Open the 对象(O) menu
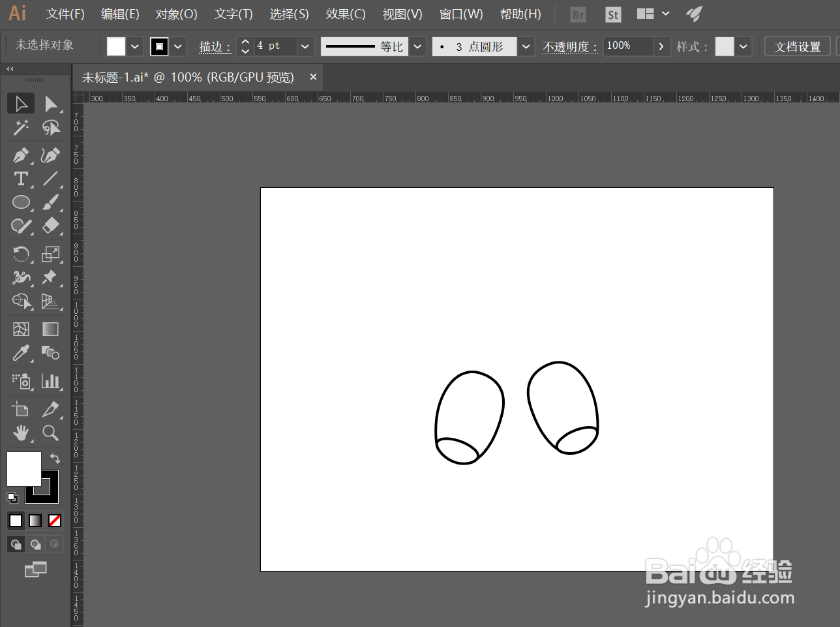The height and width of the screenshot is (627, 840). (176, 14)
